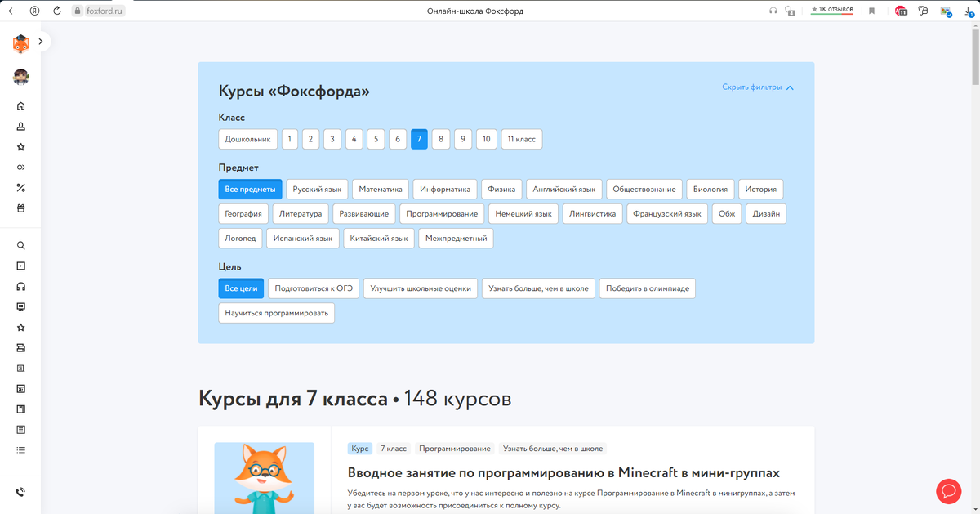Filter by Физика subject
980x514 pixels.
click(501, 190)
